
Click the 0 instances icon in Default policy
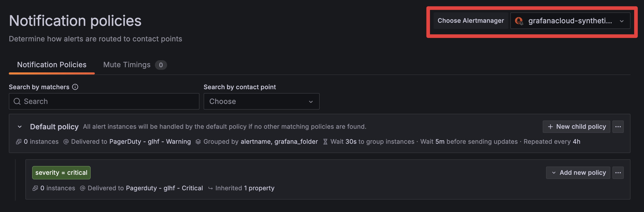[19, 142]
